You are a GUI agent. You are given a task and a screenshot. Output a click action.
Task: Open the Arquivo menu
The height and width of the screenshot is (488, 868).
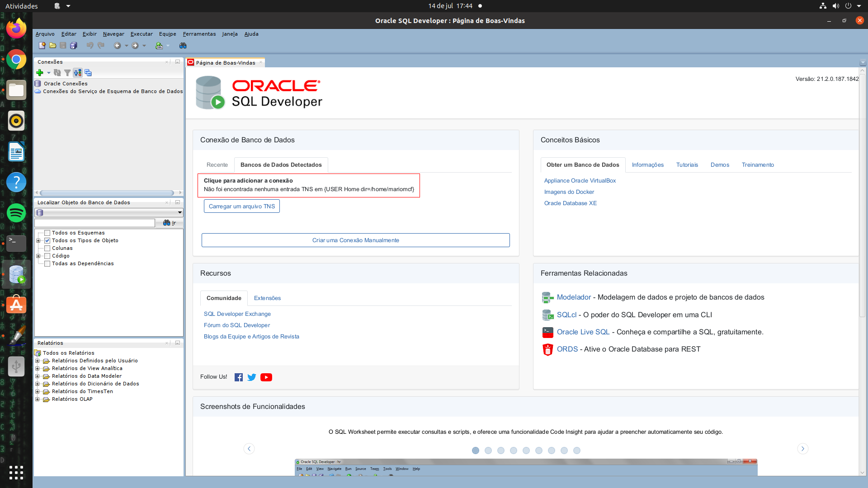[x=45, y=34]
